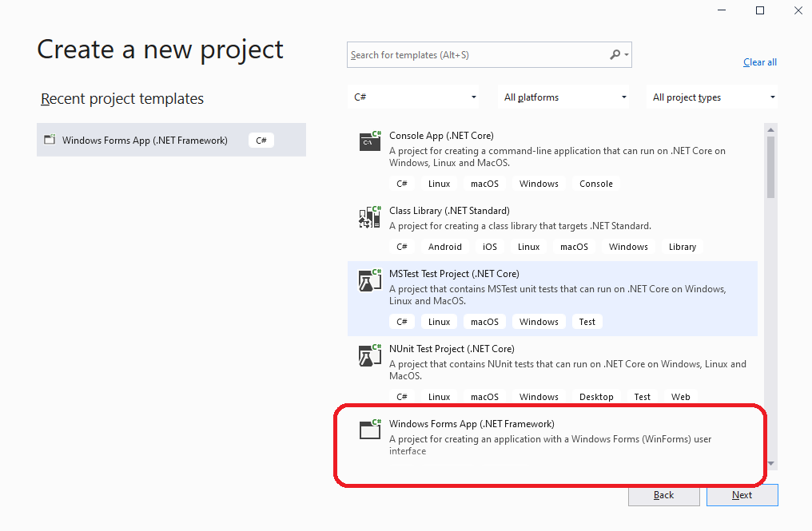Click the recent Windows Forms App icon

(x=50, y=139)
